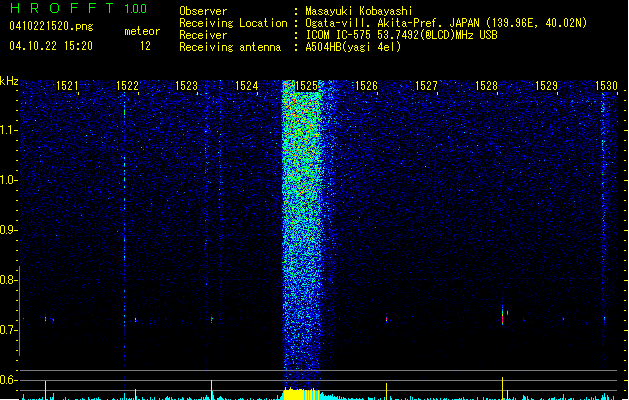Click the 1527 time axis label
The width and height of the screenshot is (629, 400).
coord(426,86)
